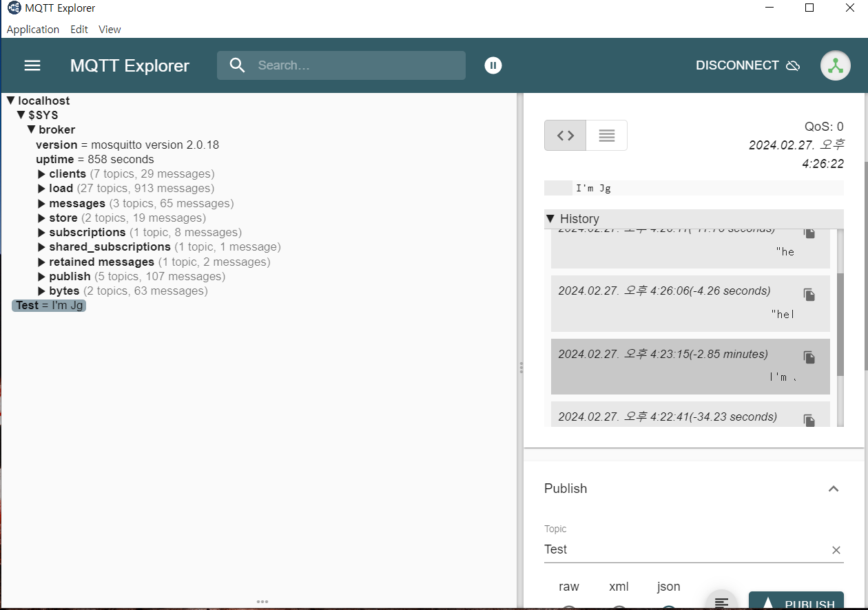Click the Publish section heading

pos(566,489)
